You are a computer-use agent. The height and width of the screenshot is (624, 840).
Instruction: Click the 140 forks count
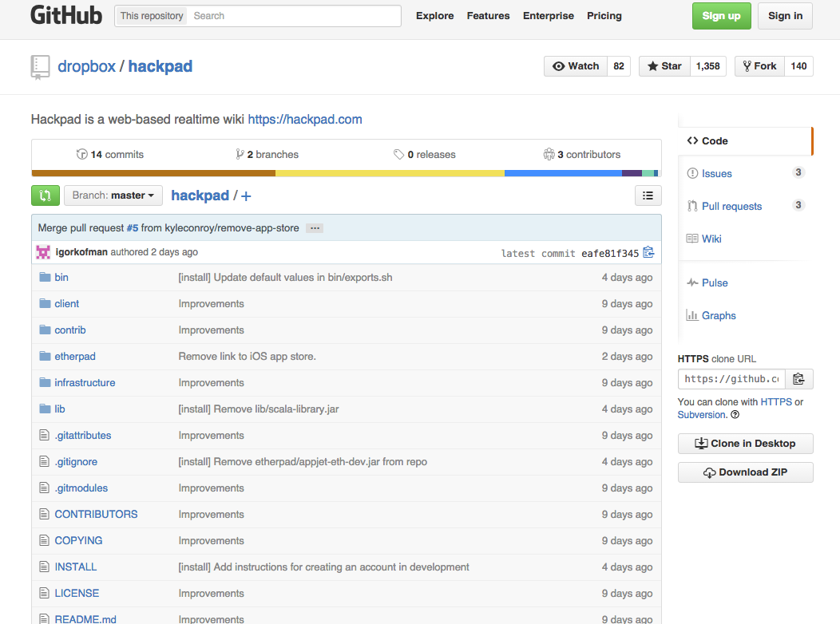[x=798, y=65]
